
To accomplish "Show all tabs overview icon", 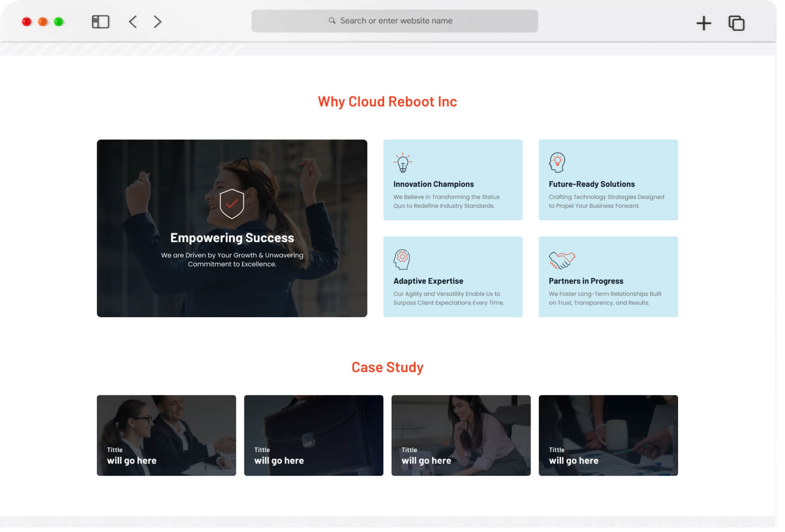I will [x=736, y=23].
